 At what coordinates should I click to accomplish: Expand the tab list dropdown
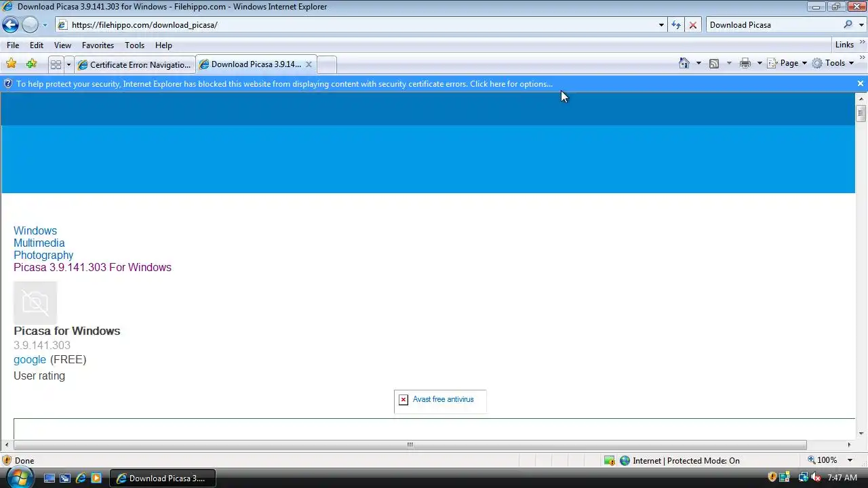68,64
